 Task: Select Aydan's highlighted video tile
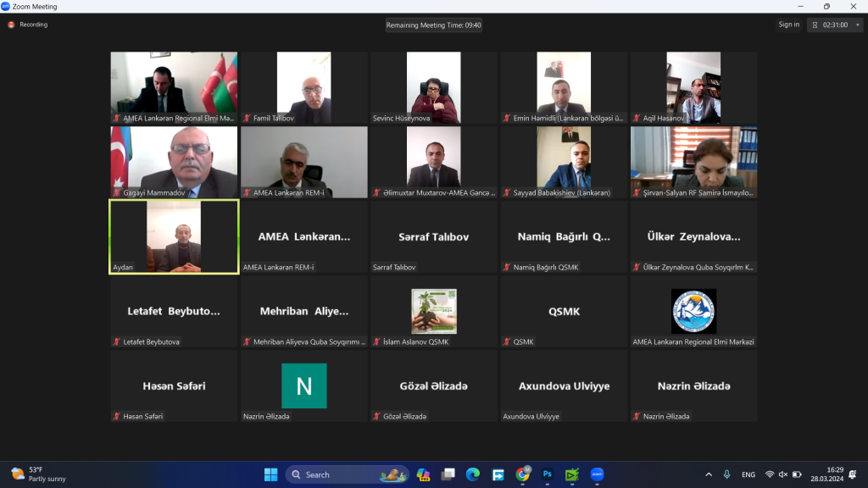pos(174,237)
